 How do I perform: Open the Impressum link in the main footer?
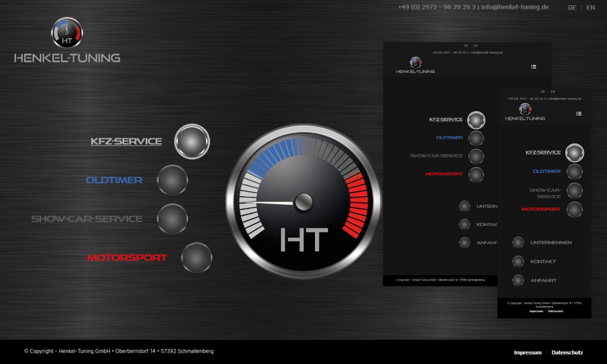[527, 352]
